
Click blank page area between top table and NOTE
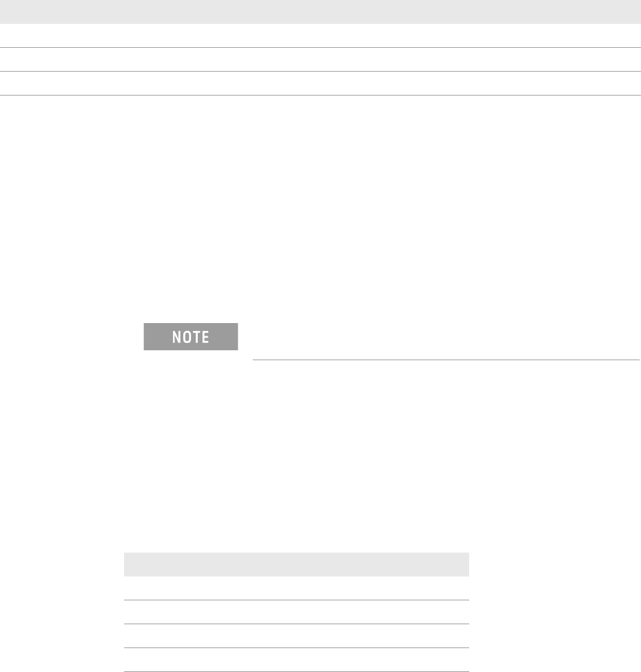pyautogui.click(x=320, y=208)
